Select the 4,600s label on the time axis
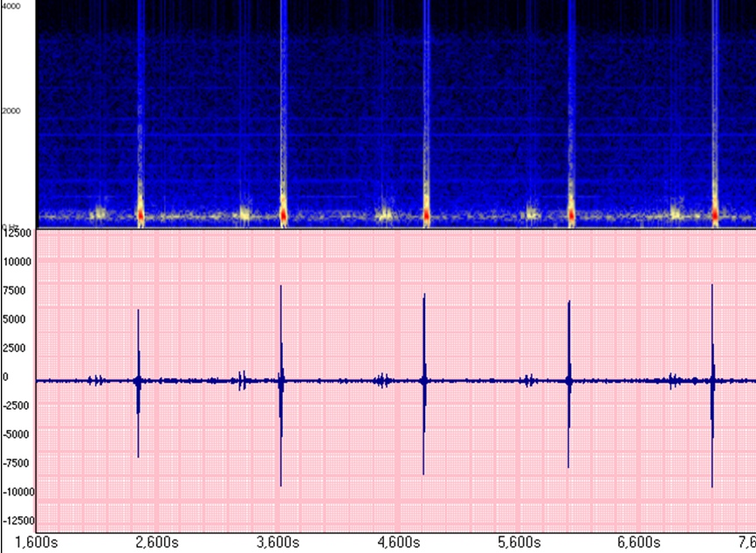 tap(398, 542)
